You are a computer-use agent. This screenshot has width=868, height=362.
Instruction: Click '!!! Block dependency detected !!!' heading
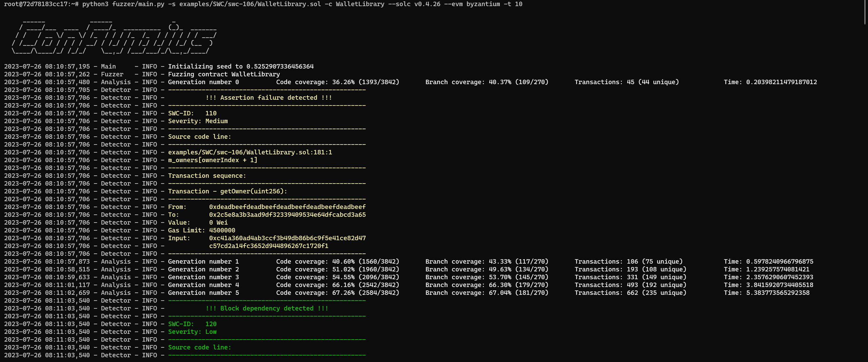[267, 308]
